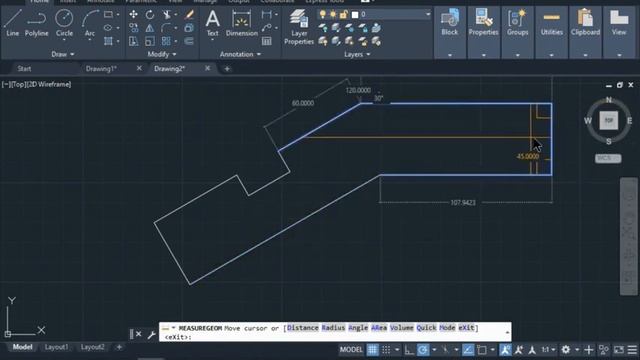Image resolution: width=640 pixels, height=360 pixels.
Task: Add a new drawing tab
Action: click(227, 69)
